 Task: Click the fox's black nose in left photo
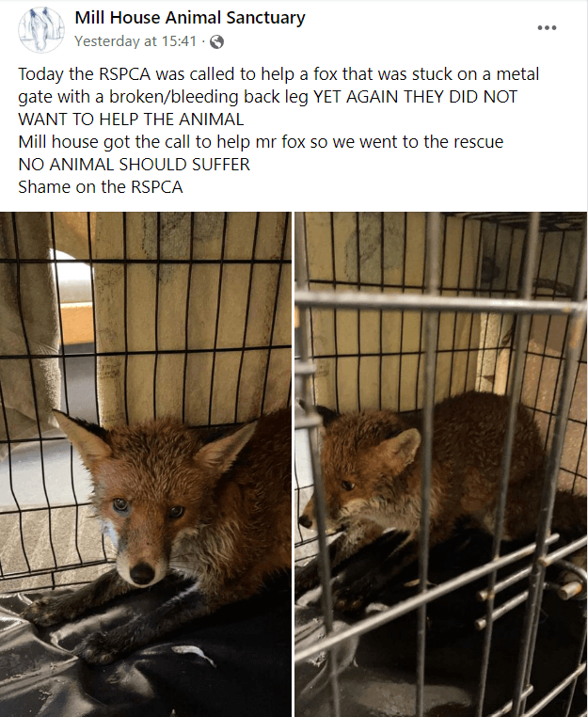[142, 573]
